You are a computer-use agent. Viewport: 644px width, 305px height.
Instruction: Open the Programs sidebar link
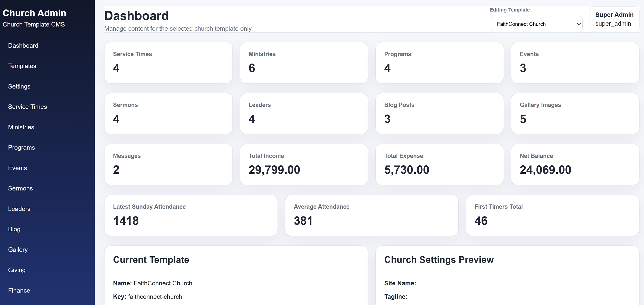pyautogui.click(x=22, y=147)
